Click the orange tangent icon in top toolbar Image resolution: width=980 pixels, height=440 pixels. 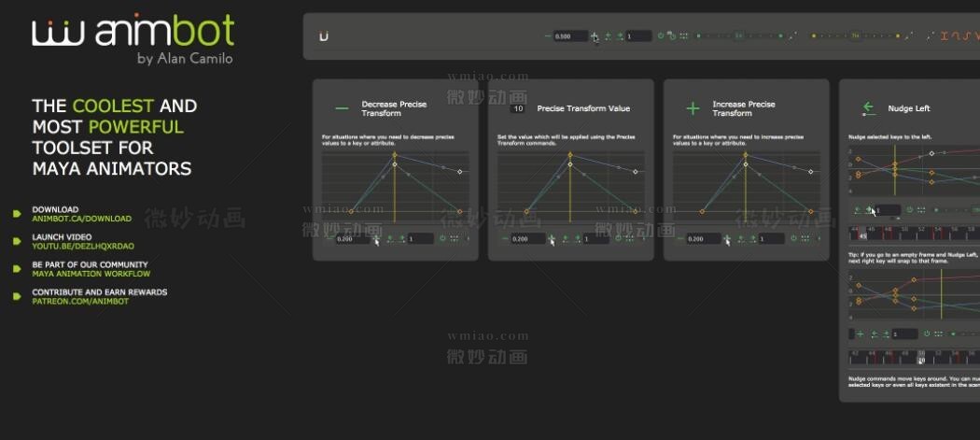(x=945, y=36)
